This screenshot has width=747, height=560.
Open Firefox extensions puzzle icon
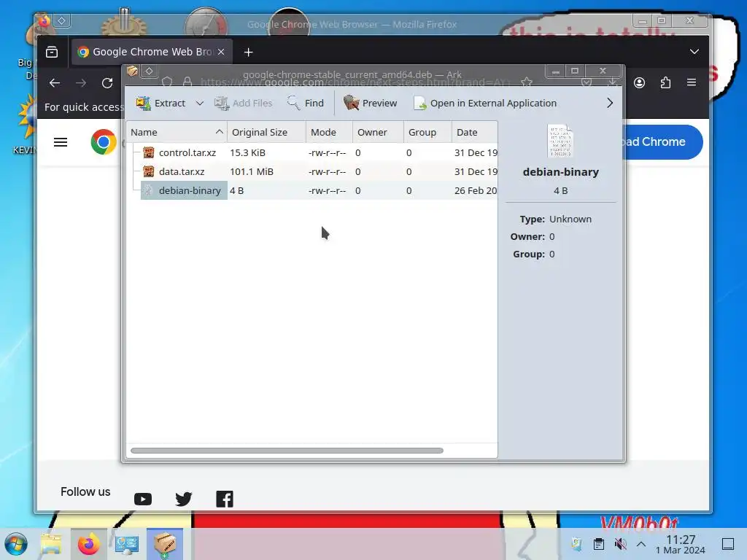tap(665, 83)
